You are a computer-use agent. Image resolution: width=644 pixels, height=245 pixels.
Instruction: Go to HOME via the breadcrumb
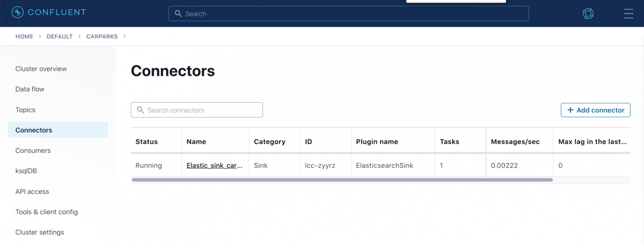tap(24, 36)
